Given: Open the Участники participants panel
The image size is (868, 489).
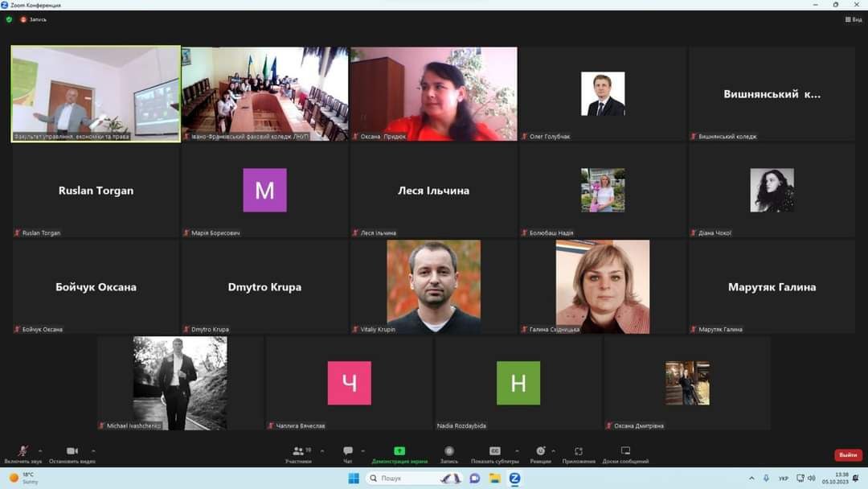Looking at the screenshot, I should coord(298,453).
